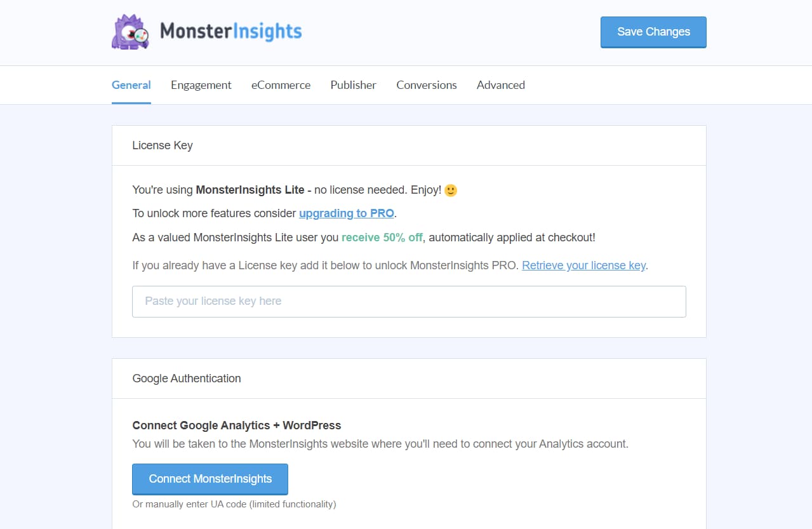Click the smiley face emoji icon
Image resolution: width=812 pixels, height=529 pixels.
450,189
